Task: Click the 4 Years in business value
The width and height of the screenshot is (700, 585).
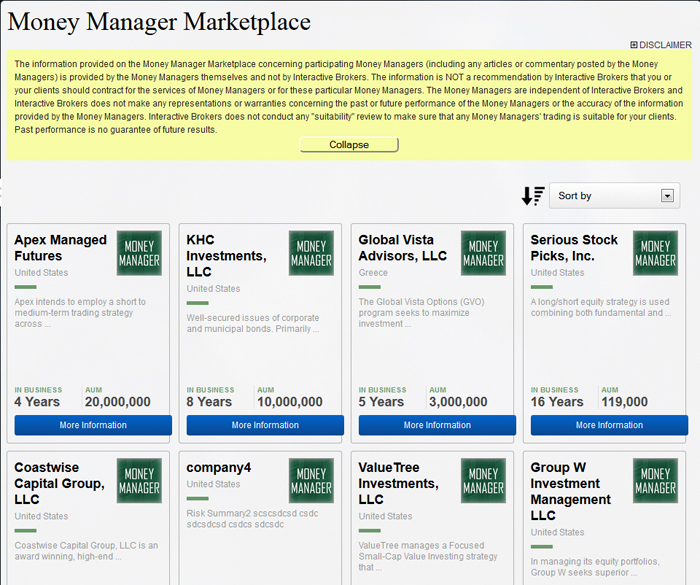Action: [37, 402]
